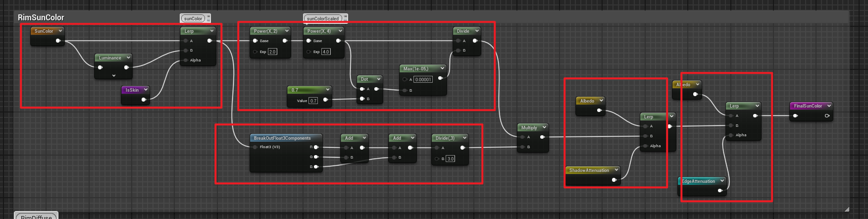Screen dimensions: 868x219
Task: Toggle the Divide node collapse arrow
Action: [477, 31]
